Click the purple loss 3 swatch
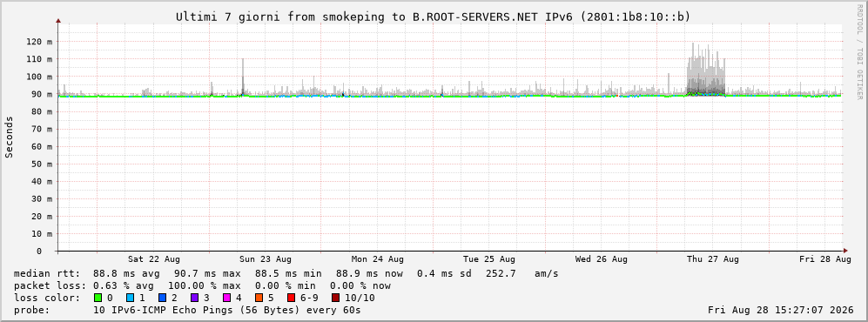Screen dimensions: 868x322 194,298
